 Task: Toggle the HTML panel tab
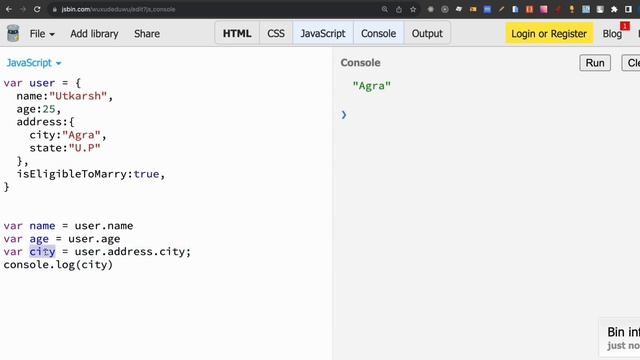tap(237, 33)
